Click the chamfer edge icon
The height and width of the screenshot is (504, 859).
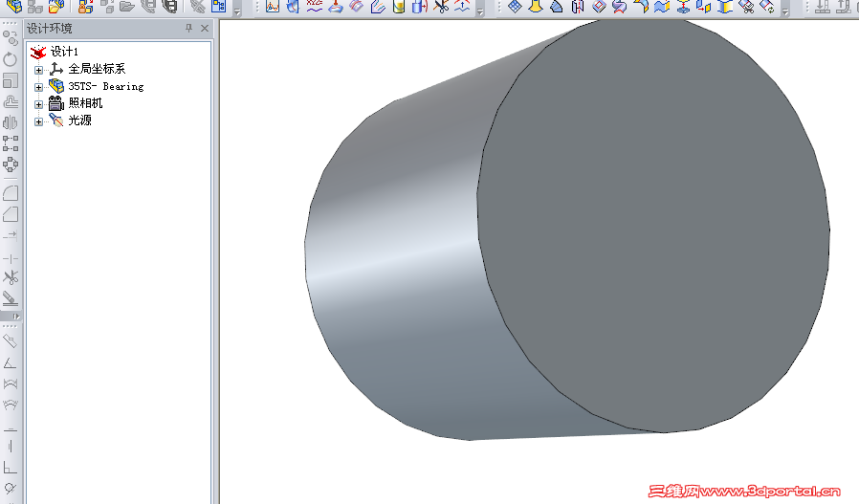pos(11,214)
